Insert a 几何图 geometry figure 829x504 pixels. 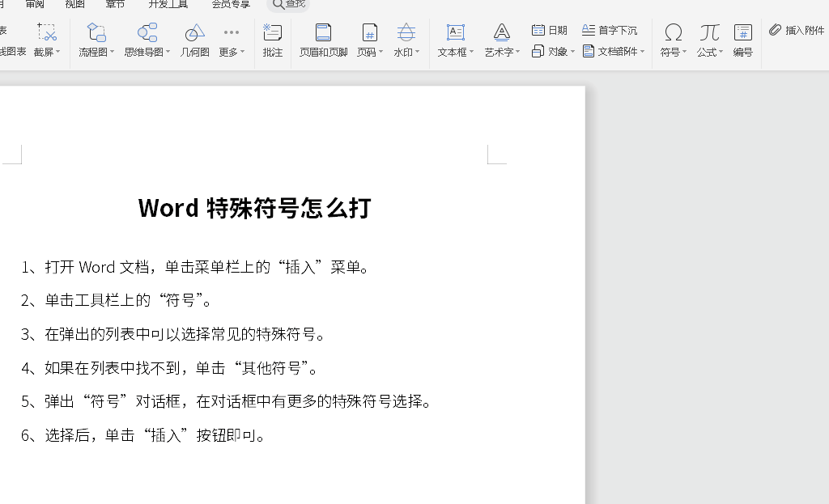pos(194,32)
